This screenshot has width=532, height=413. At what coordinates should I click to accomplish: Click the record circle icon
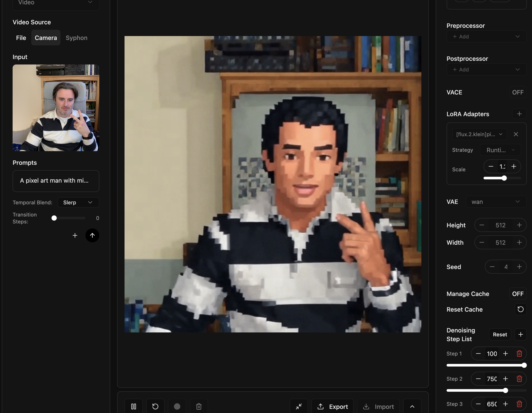(x=177, y=406)
